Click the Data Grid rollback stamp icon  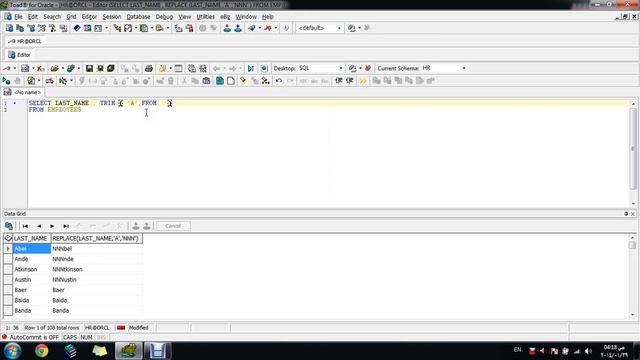coord(147,226)
